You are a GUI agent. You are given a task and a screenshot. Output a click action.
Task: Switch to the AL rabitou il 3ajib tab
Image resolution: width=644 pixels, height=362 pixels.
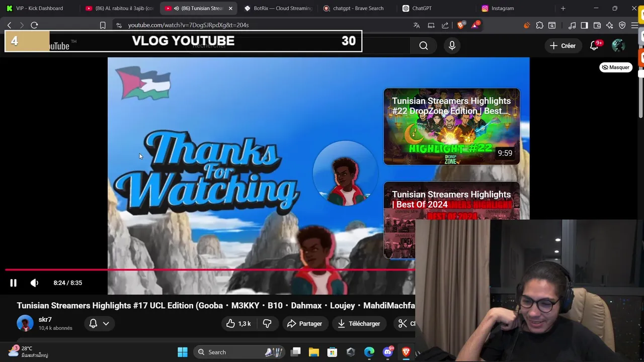(x=119, y=8)
